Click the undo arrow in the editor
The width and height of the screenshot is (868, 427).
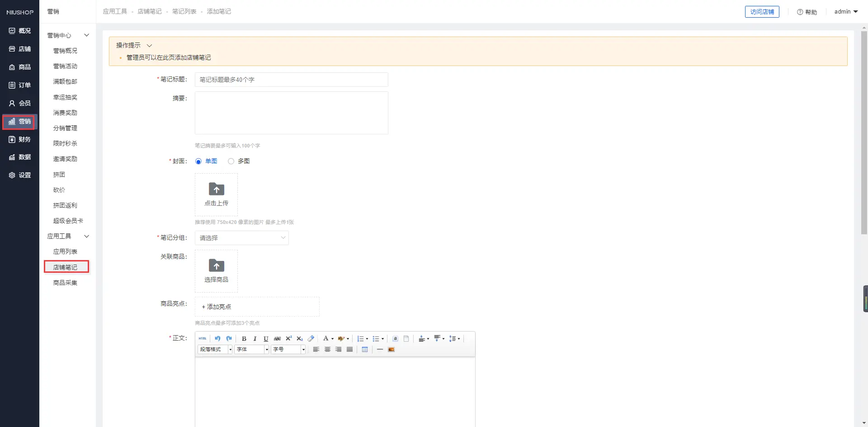[x=217, y=339]
